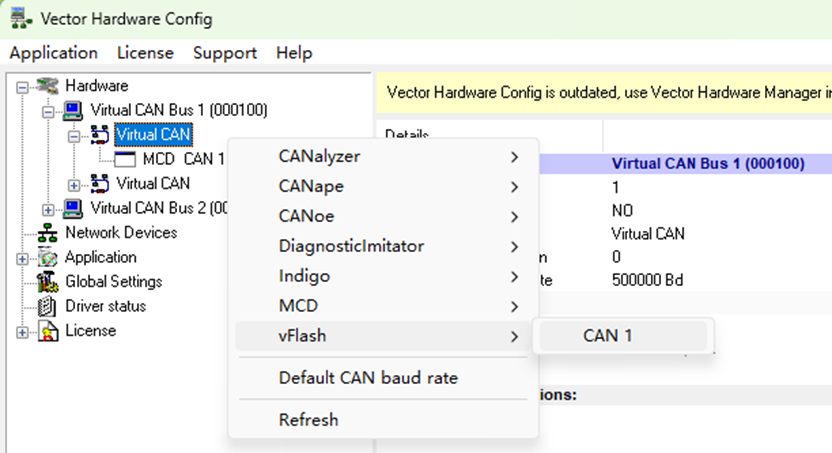Click the outdated Vector Hardware Config notice
832x453 pixels.
coord(604,93)
